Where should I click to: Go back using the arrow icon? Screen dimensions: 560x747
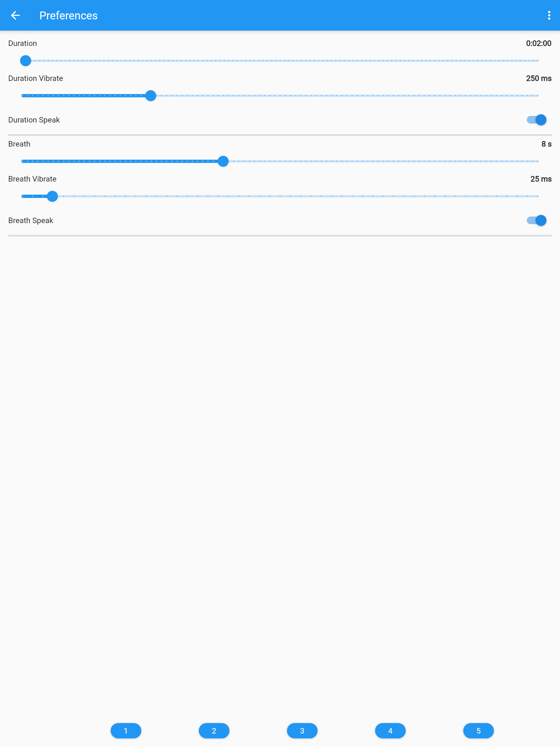pyautogui.click(x=16, y=16)
